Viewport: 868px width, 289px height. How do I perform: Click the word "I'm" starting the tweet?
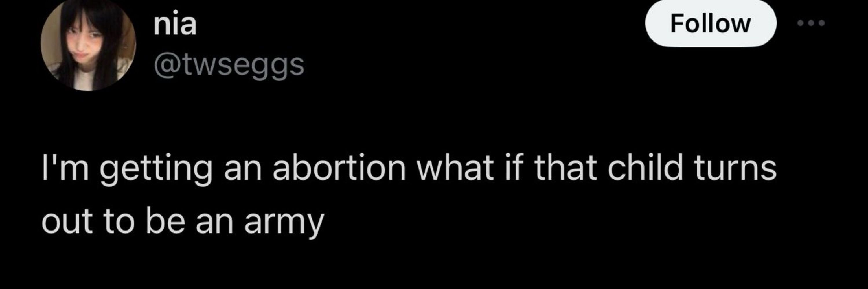pyautogui.click(x=65, y=168)
